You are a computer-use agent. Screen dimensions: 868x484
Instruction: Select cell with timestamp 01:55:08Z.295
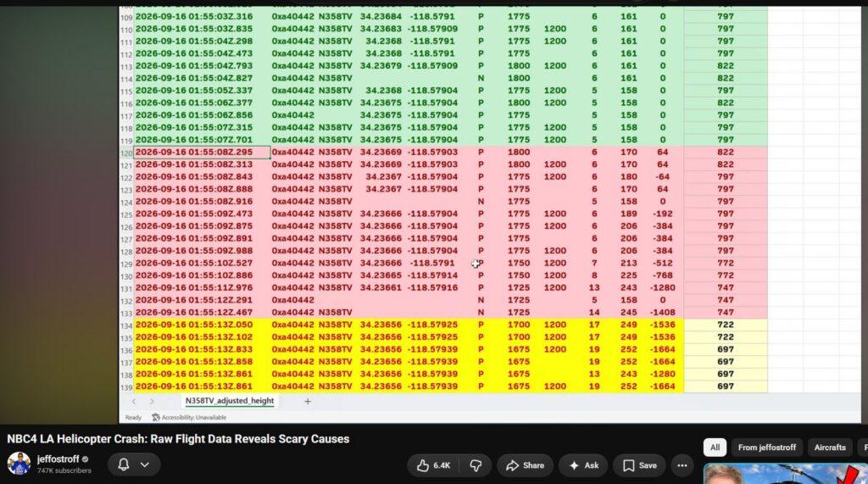202,153
